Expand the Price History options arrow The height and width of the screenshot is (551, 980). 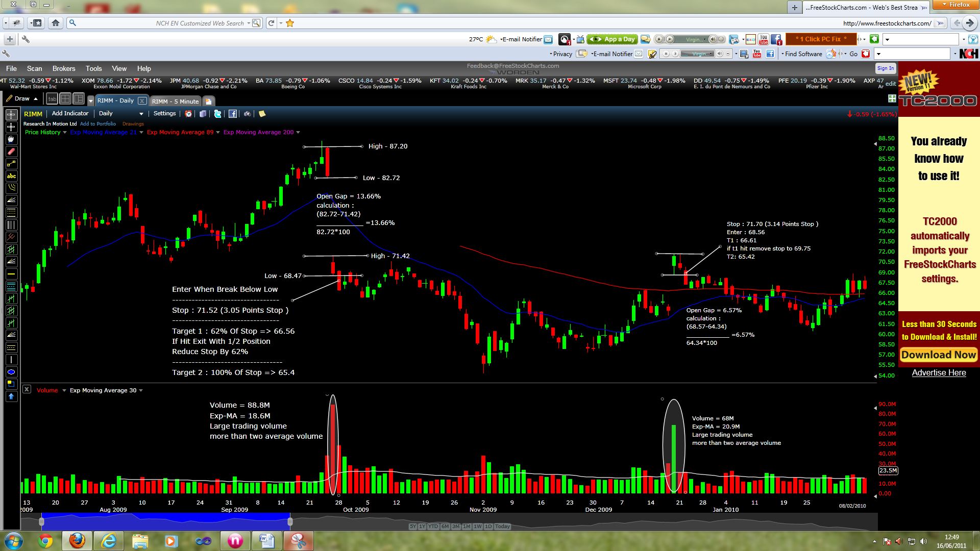pyautogui.click(x=65, y=133)
